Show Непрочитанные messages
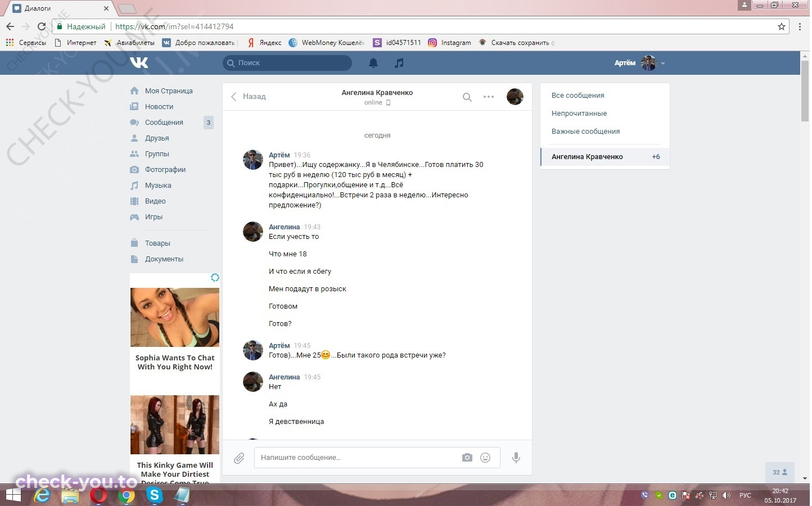 click(x=579, y=114)
